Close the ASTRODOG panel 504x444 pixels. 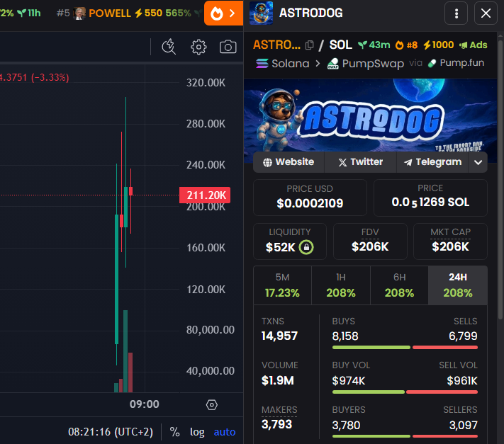point(486,13)
